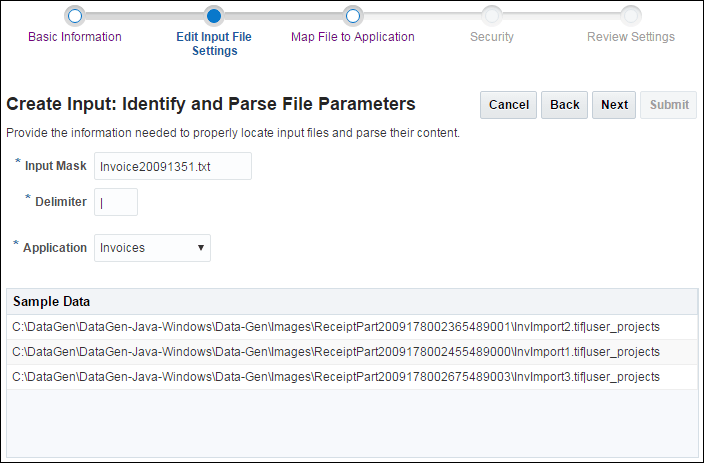This screenshot has height=463, width=704.
Task: Select the Review Settings step label
Action: coord(630,37)
